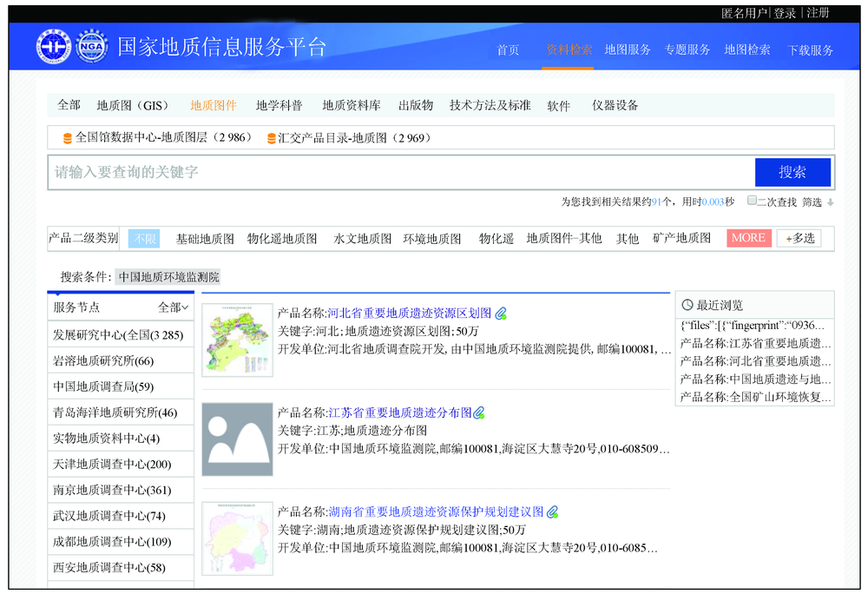The image size is (868, 594).
Task: Select 实物地质资料中心(4) service node
Action: (121, 439)
